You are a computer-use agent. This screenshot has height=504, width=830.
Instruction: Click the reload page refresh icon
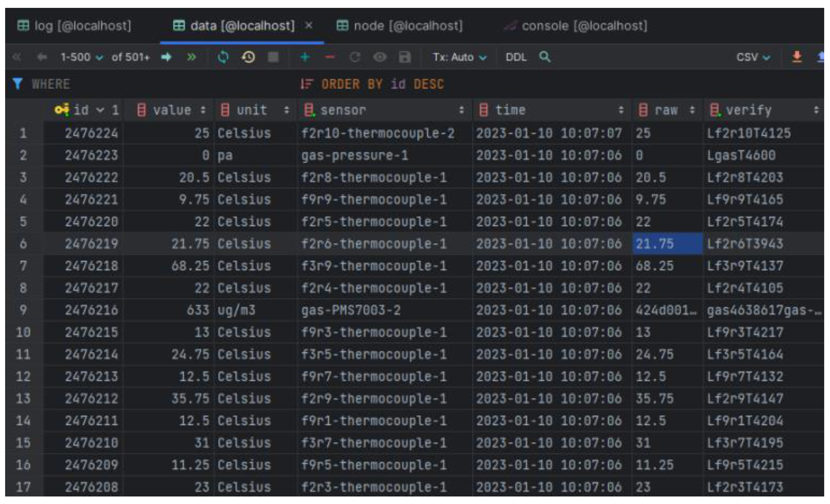[223, 57]
